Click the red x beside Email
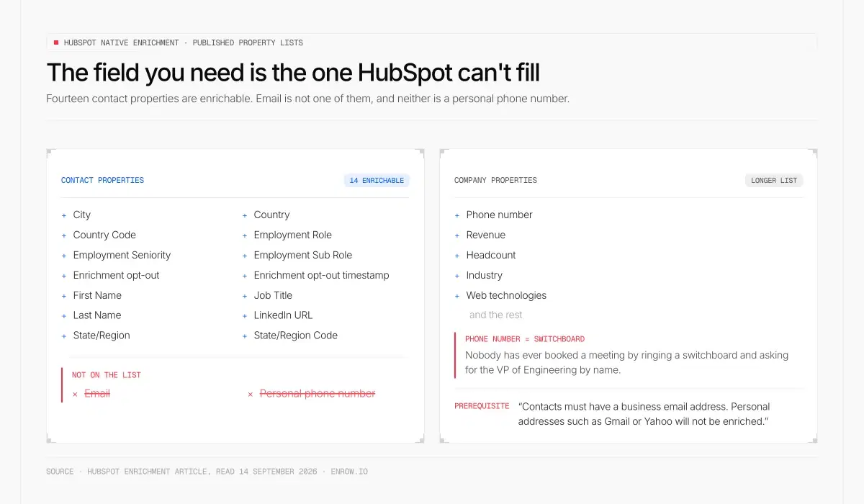Image resolution: width=864 pixels, height=504 pixels. click(x=75, y=395)
